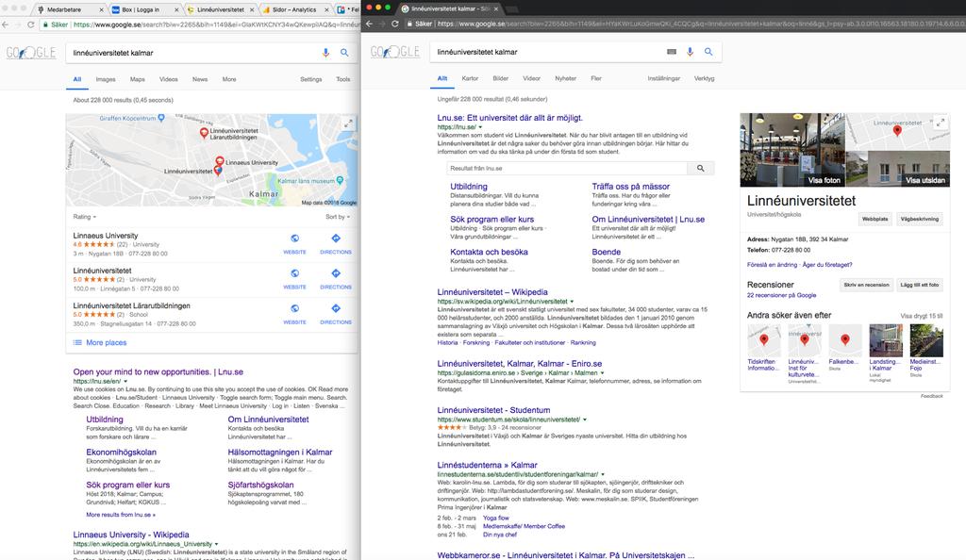Switch to Maps tab in left window
This screenshot has width=966, height=560.
coord(138,79)
